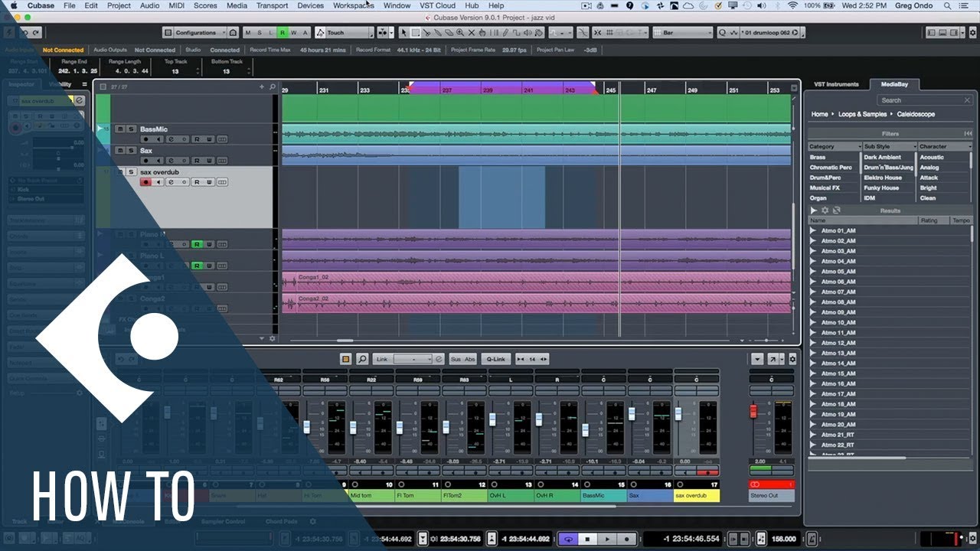Stop playback with Stop button
This screenshot has height=551, width=980.
click(587, 539)
